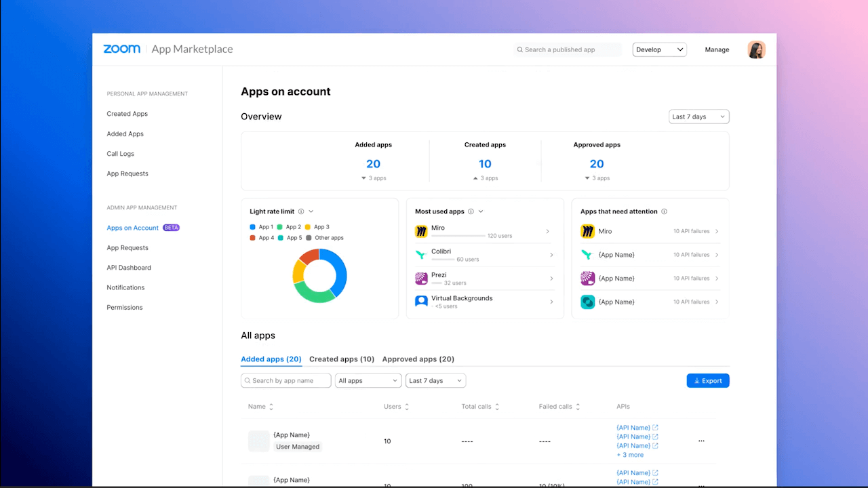Open the + 3 more APIs link
Viewport: 868px width, 488px height.
[x=630, y=454]
